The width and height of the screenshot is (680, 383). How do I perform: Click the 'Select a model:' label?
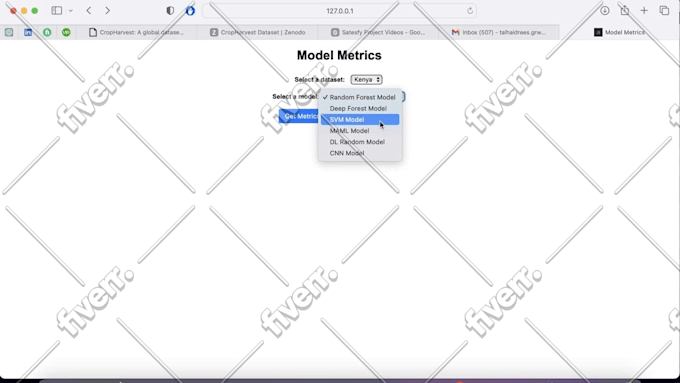click(295, 96)
